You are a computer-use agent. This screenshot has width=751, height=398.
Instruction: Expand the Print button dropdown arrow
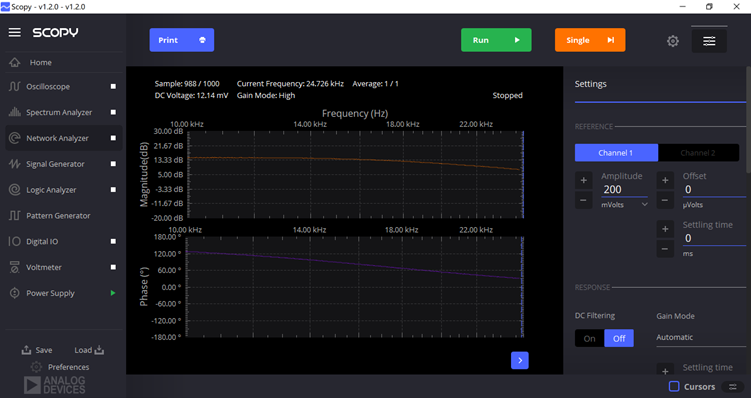pyautogui.click(x=202, y=40)
